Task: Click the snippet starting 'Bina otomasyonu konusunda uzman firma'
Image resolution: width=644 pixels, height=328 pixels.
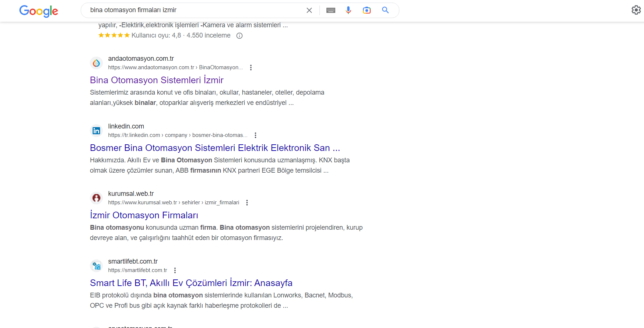Action: (x=226, y=233)
